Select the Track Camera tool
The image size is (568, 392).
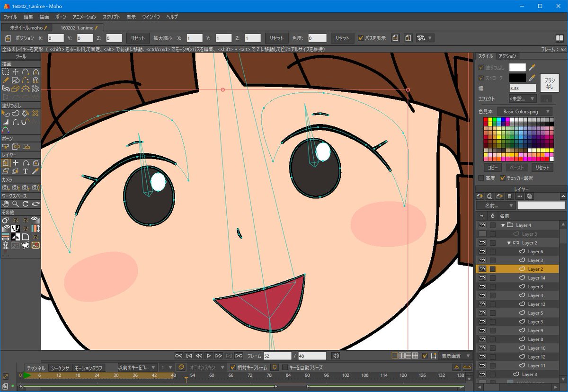coord(5,187)
